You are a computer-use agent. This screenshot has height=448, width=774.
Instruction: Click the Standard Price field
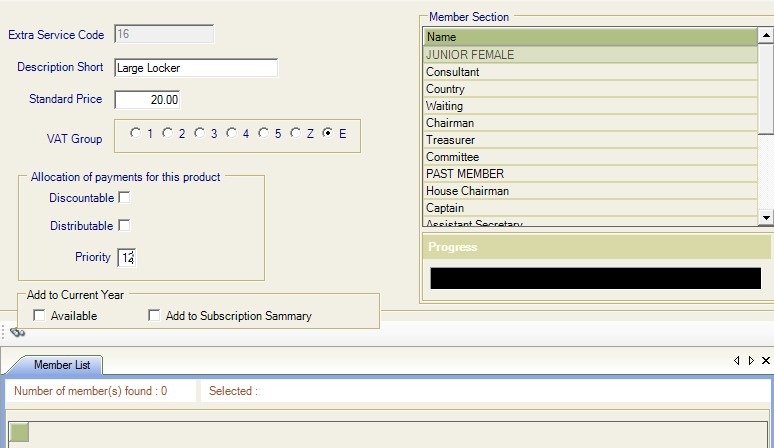(x=147, y=100)
